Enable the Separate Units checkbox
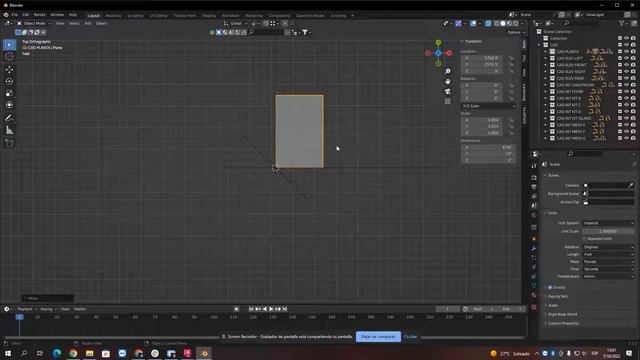 click(584, 238)
